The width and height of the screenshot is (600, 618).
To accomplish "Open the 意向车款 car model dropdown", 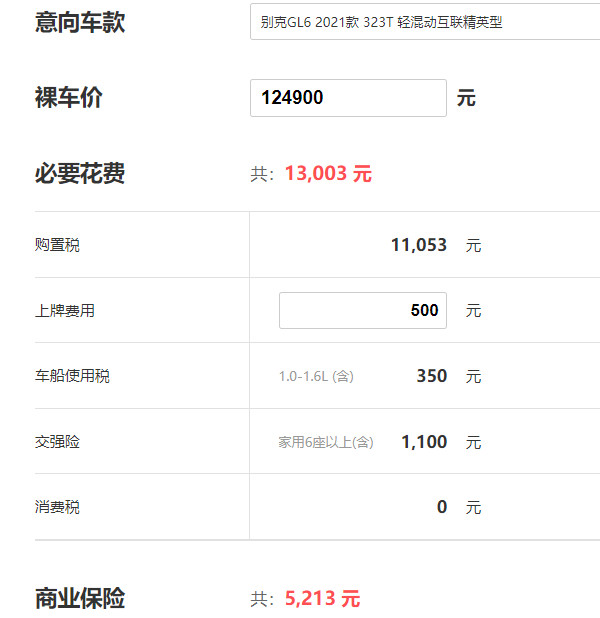I will 425,22.
